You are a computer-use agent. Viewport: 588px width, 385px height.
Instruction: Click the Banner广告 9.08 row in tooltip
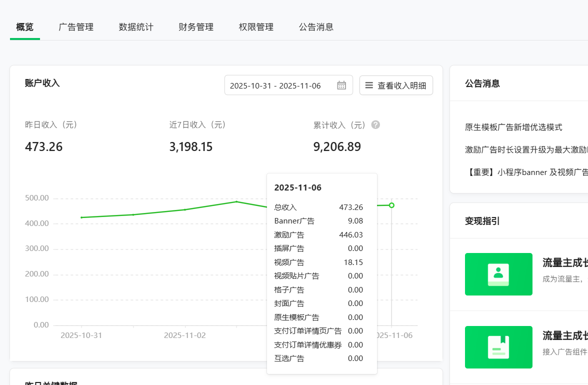(318, 221)
